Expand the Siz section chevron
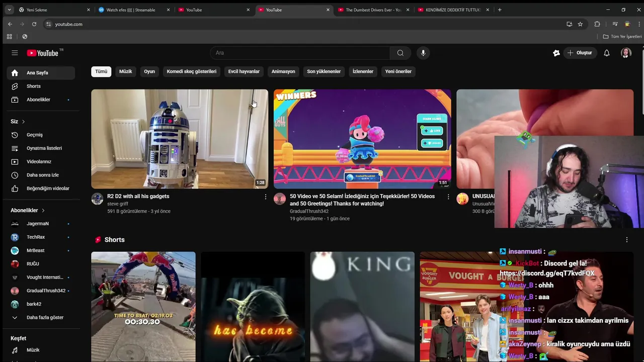The height and width of the screenshot is (362, 644). pyautogui.click(x=23, y=122)
